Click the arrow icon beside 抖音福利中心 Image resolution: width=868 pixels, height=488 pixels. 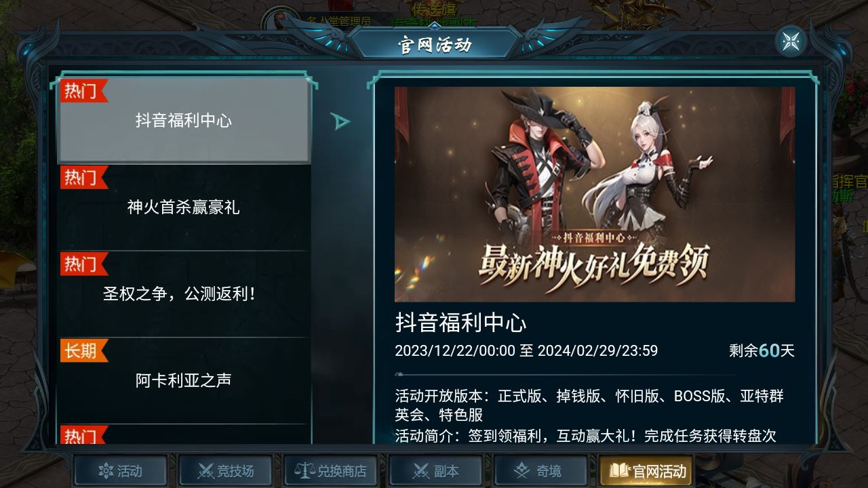tap(340, 121)
